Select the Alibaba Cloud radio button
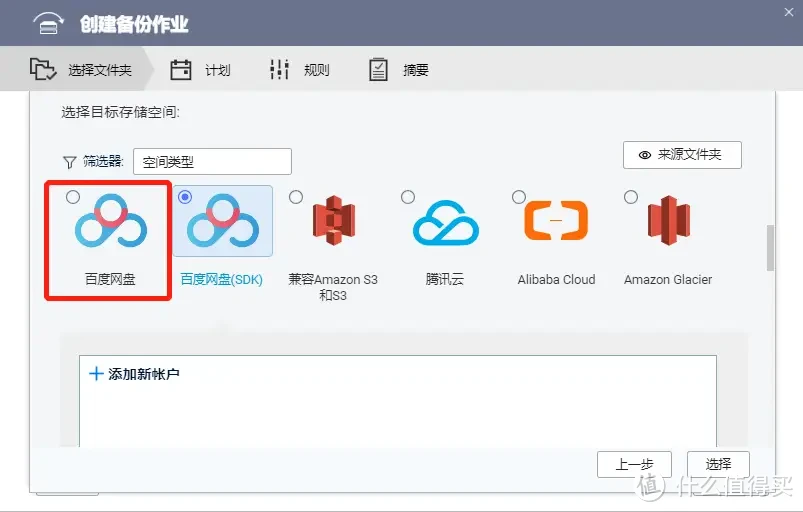This screenshot has height=512, width=803. pyautogui.click(x=519, y=197)
